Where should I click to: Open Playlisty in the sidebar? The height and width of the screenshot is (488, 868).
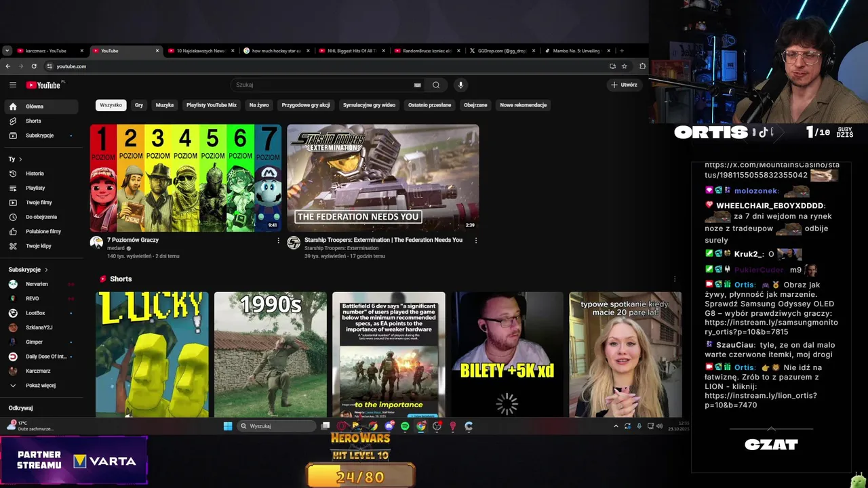(x=41, y=188)
